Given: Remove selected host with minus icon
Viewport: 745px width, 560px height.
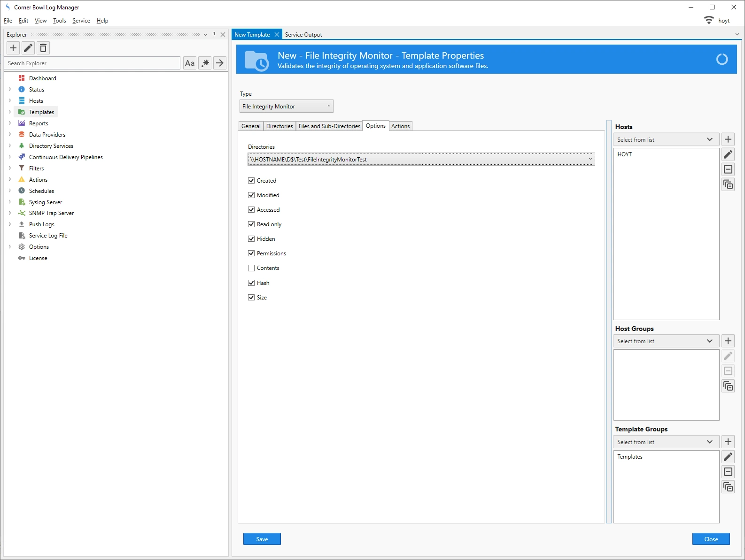Looking at the screenshot, I should [728, 169].
